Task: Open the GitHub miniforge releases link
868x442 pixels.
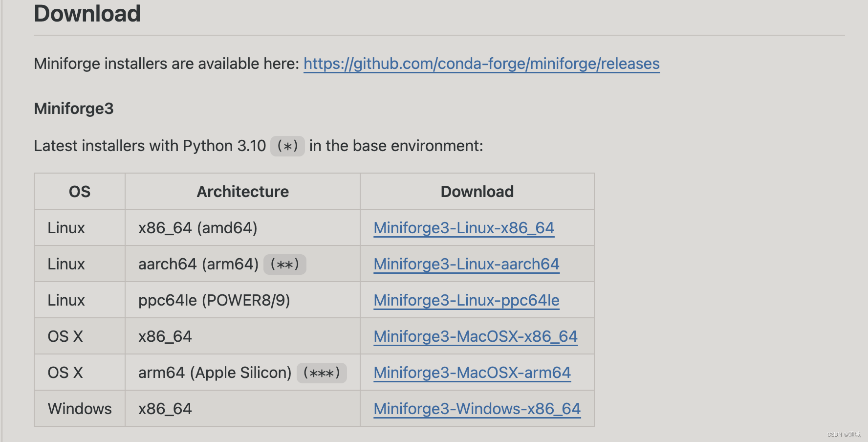Action: [481, 64]
